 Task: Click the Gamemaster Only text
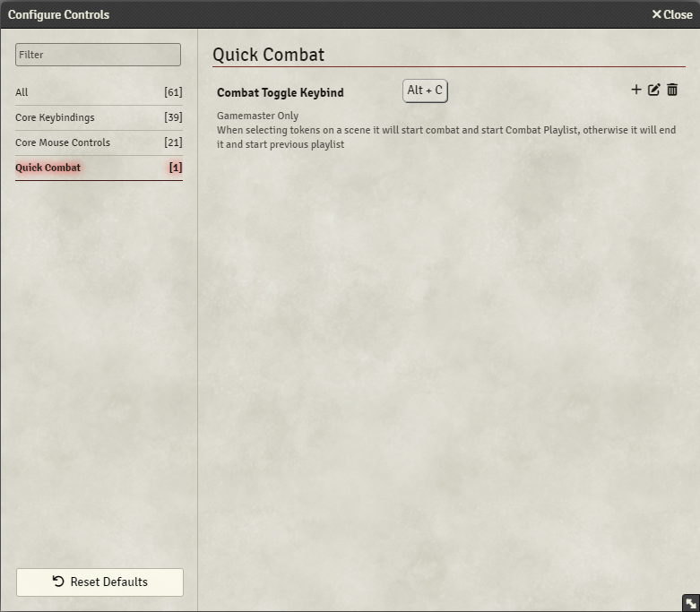coord(257,116)
